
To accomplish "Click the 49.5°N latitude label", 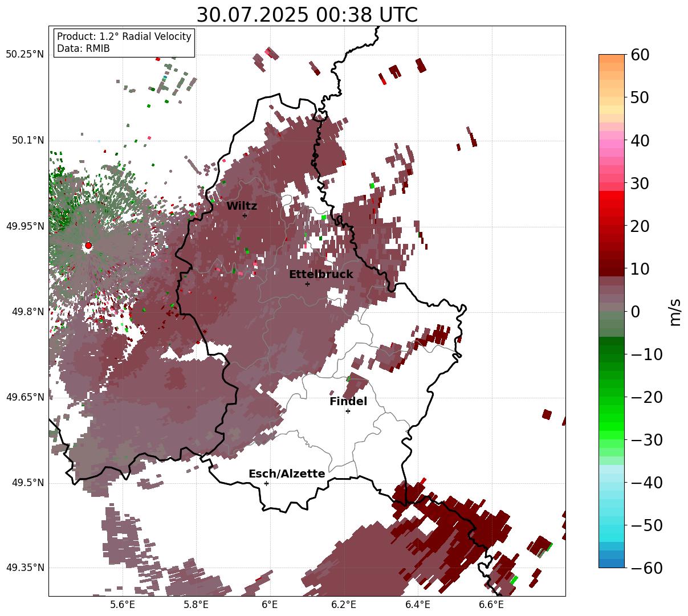I will [27, 483].
